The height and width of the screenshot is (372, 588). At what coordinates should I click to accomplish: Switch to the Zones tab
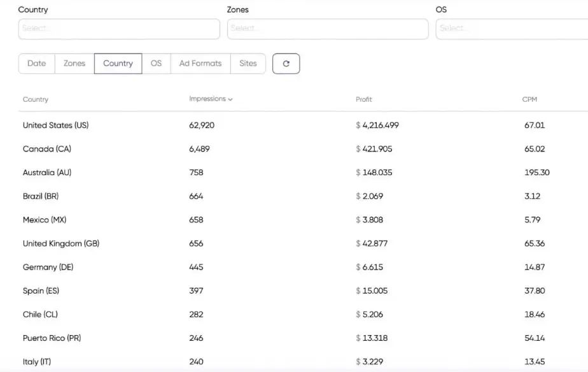pos(74,64)
